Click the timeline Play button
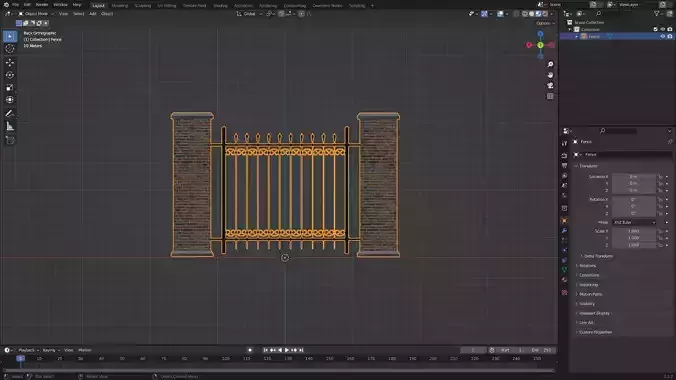676x380 pixels. [x=287, y=350]
